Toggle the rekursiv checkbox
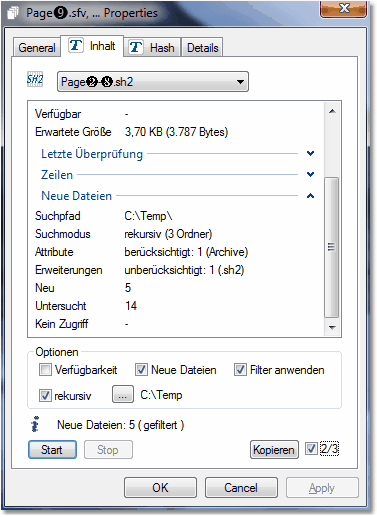The height and width of the screenshot is (517, 377). click(x=45, y=396)
